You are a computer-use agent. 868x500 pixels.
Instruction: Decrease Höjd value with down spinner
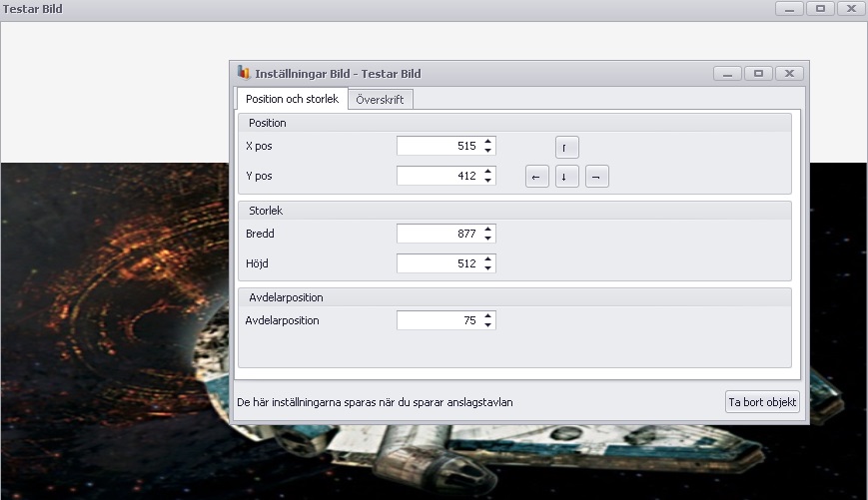487,267
